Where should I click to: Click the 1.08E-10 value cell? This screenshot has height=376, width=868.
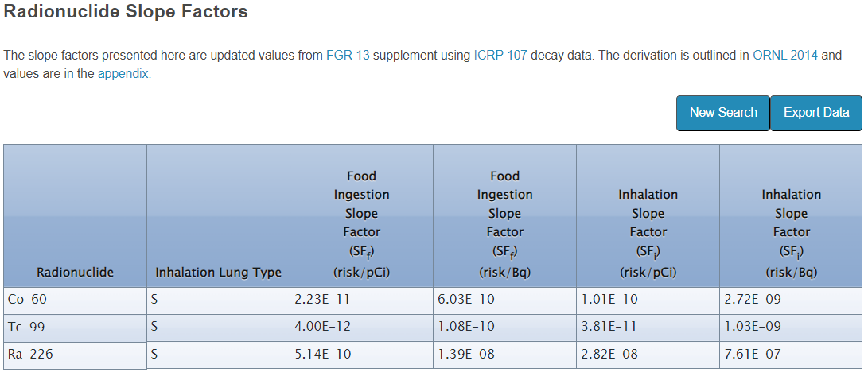coord(504,327)
